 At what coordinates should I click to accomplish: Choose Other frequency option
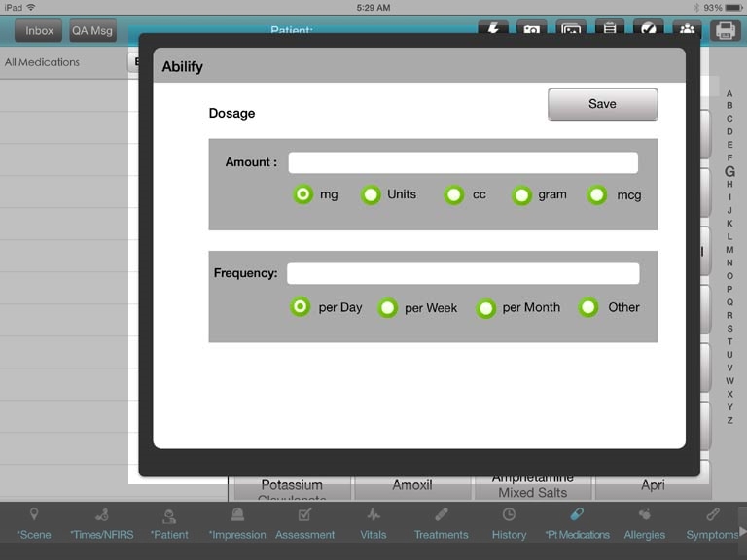(x=588, y=307)
